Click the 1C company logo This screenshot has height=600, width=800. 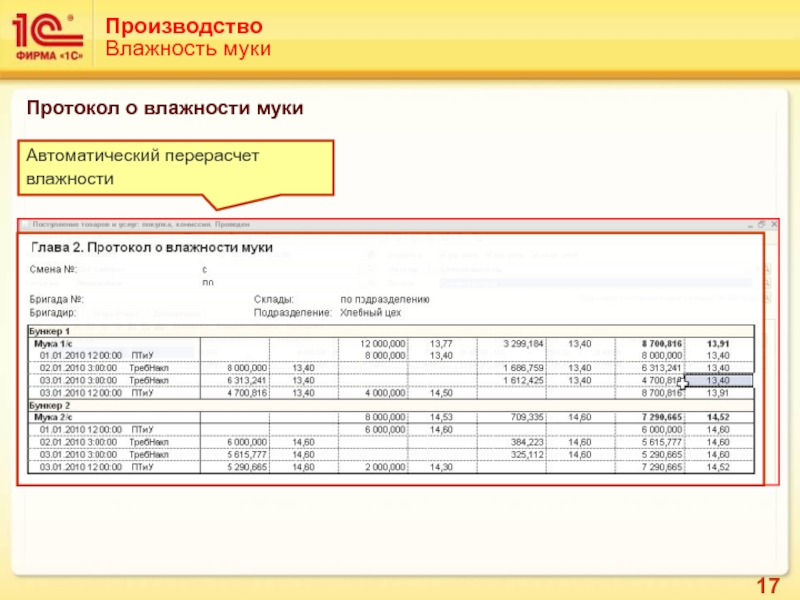[x=47, y=37]
